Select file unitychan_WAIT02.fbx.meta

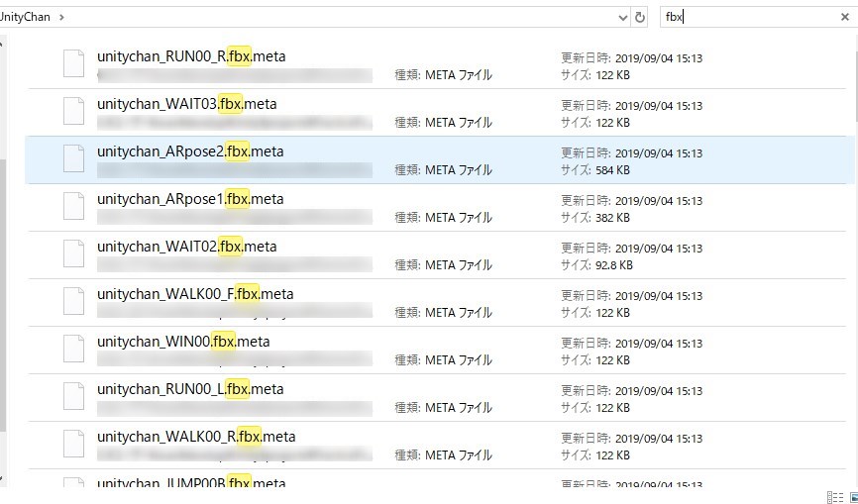click(x=186, y=247)
